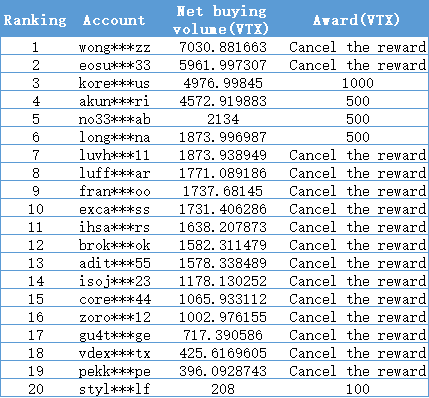Click "Cancel the reward" for luvh***11

point(358,155)
